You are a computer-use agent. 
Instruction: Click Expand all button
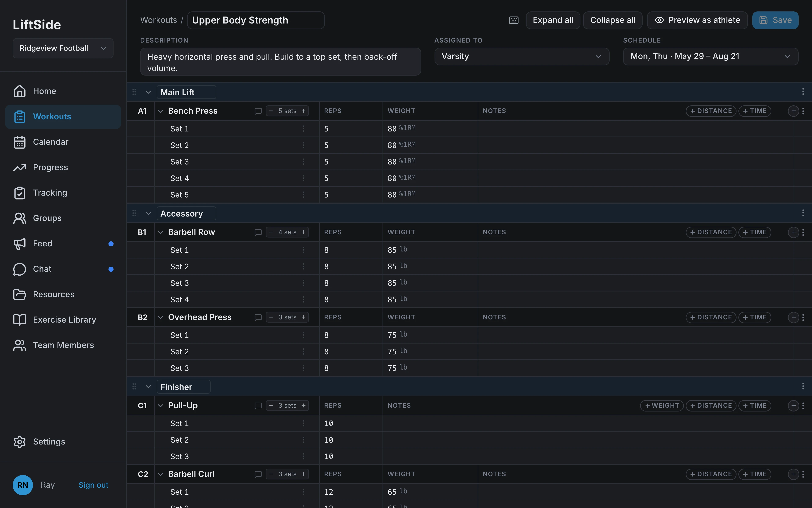click(x=553, y=20)
